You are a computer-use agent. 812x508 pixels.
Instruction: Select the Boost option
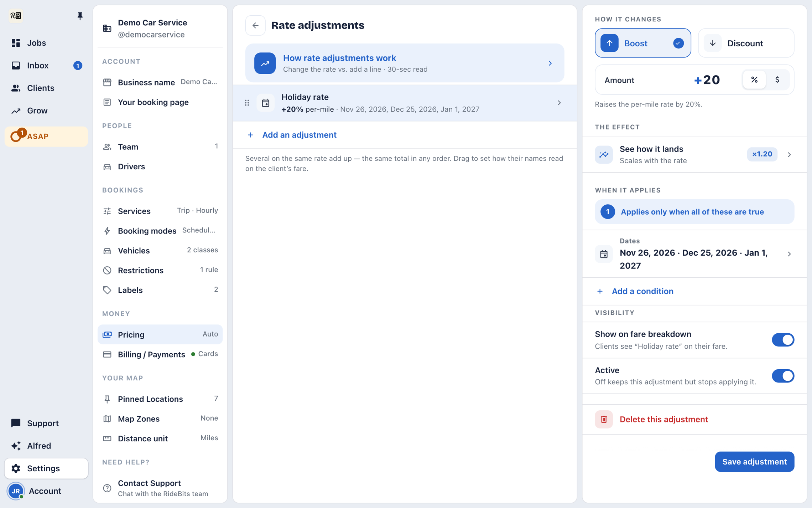pos(643,43)
